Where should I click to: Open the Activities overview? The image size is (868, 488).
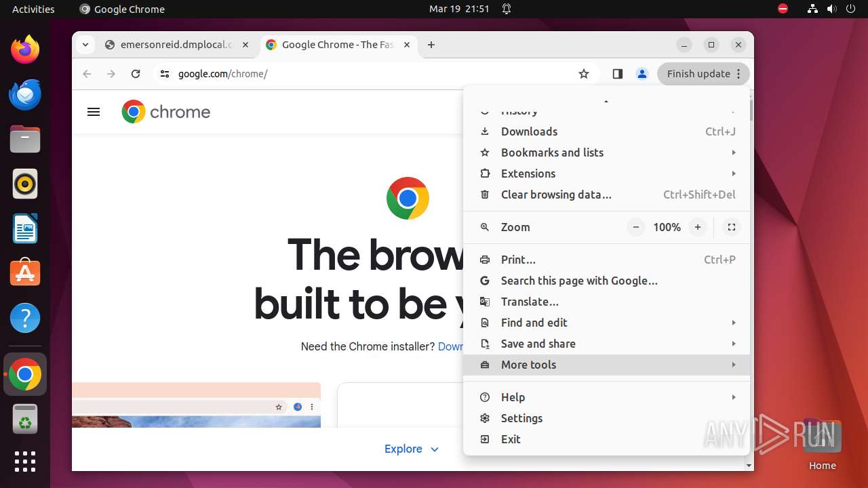(x=33, y=9)
